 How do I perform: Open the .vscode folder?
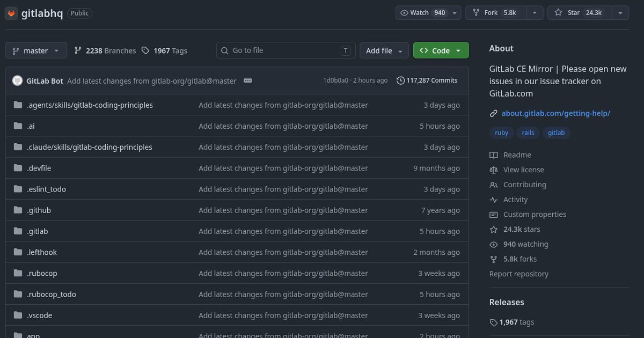[x=39, y=315]
